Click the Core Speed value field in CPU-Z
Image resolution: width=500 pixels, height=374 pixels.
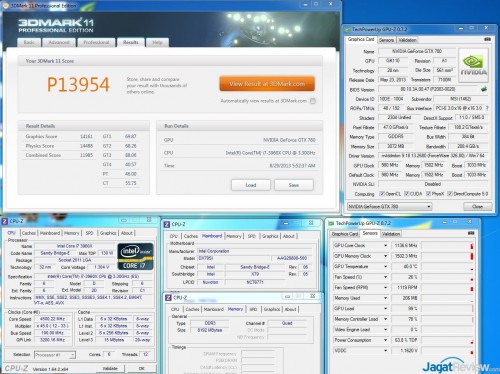coord(53,319)
